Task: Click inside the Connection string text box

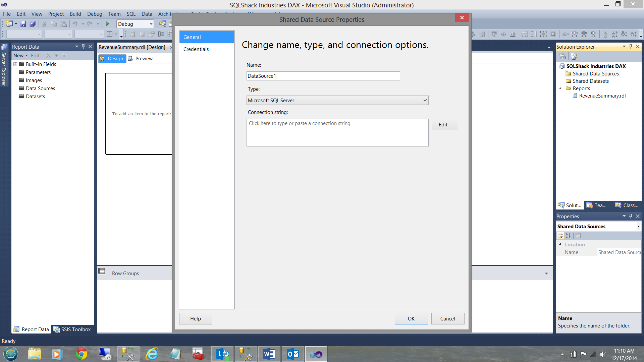Action: [x=337, y=133]
